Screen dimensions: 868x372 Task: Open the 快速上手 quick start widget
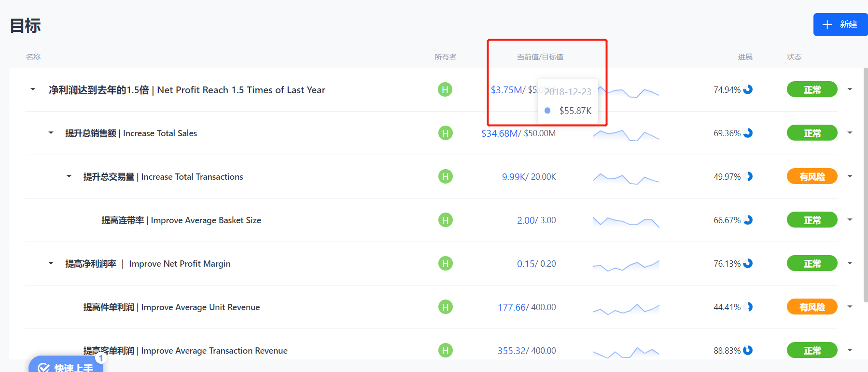[x=66, y=365]
